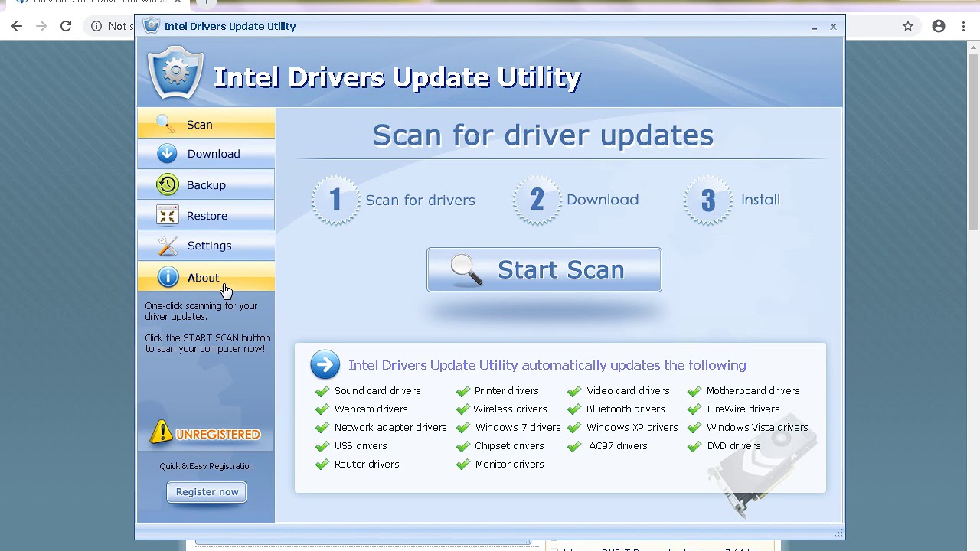Open Chrome three-dot menu
The width and height of the screenshot is (980, 551).
click(963, 26)
